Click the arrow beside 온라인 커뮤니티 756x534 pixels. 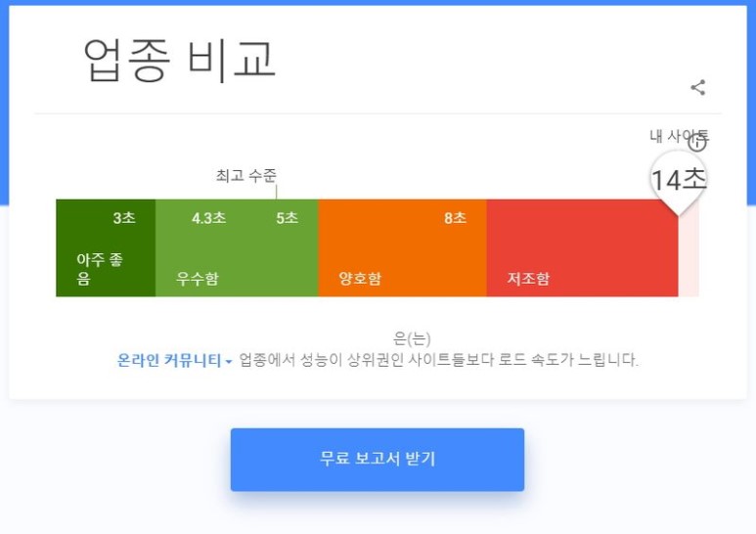coord(229,362)
